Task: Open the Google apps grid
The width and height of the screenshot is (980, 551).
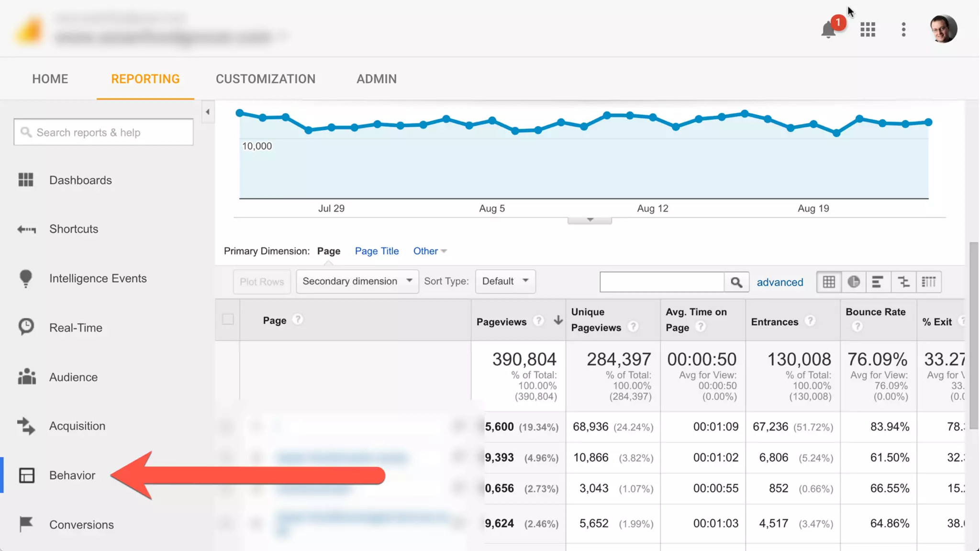Action: [x=868, y=30]
